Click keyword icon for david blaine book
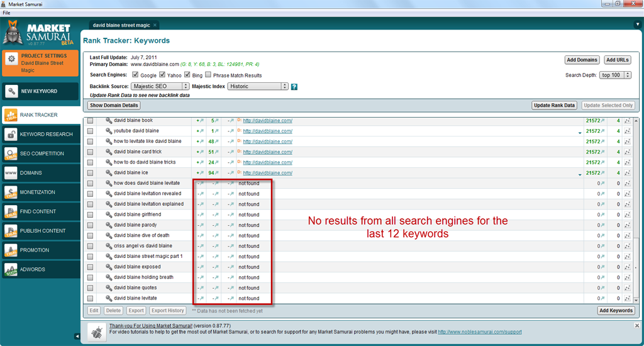The width and height of the screenshot is (644, 346). (x=109, y=120)
